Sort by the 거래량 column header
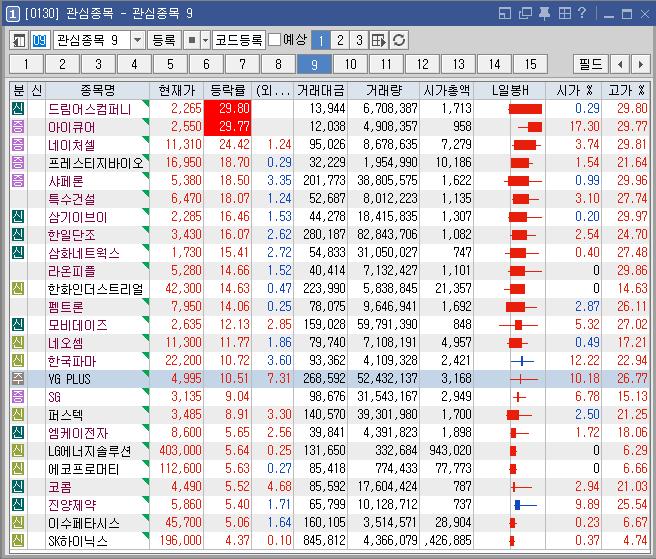 383,90
